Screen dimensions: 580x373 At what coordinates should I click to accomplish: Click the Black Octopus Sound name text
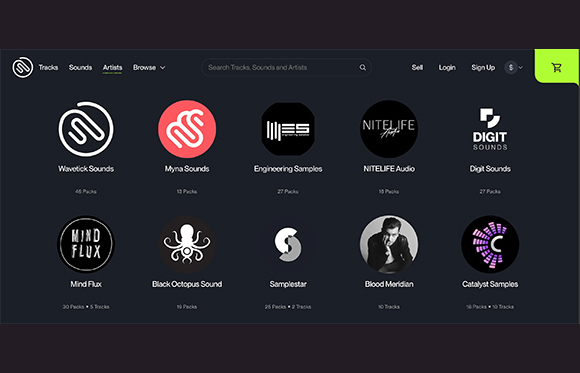click(x=187, y=284)
